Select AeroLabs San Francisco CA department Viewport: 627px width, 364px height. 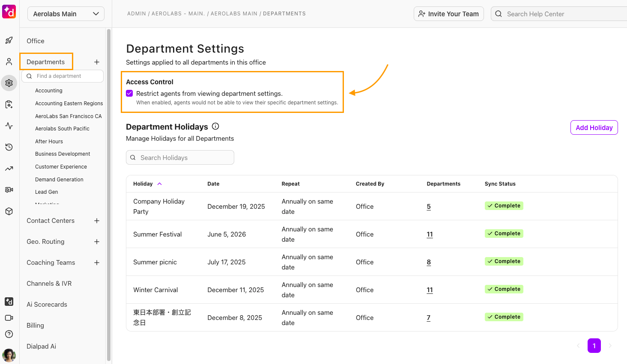point(69,116)
